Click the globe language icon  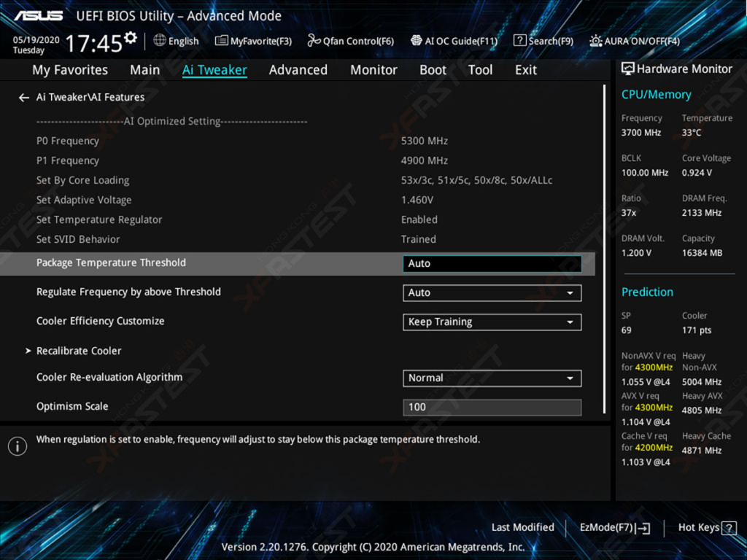[x=160, y=41]
